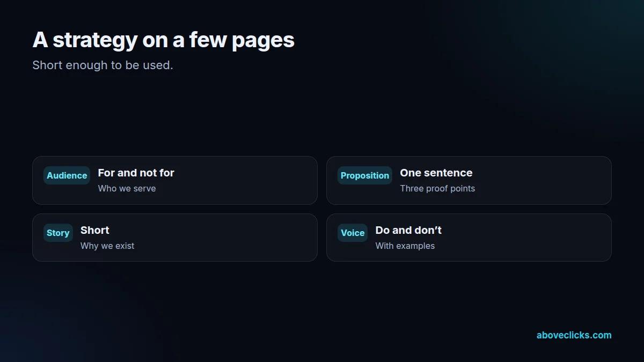644x362 pixels.
Task: Click the "Why we exist" description
Action: point(107,246)
